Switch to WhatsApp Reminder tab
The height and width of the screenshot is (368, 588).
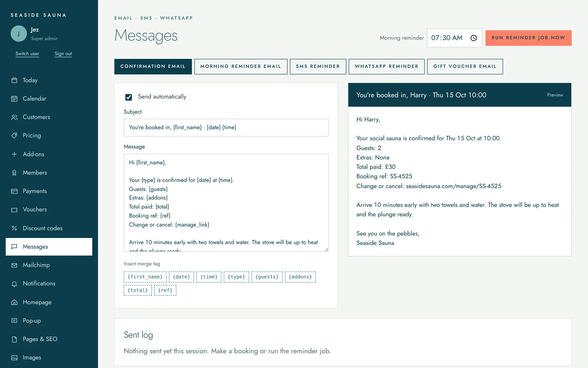click(x=387, y=67)
